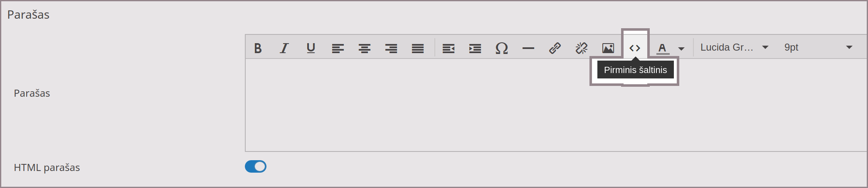868x188 pixels.
Task: Toggle bold formatting
Action: tap(258, 48)
